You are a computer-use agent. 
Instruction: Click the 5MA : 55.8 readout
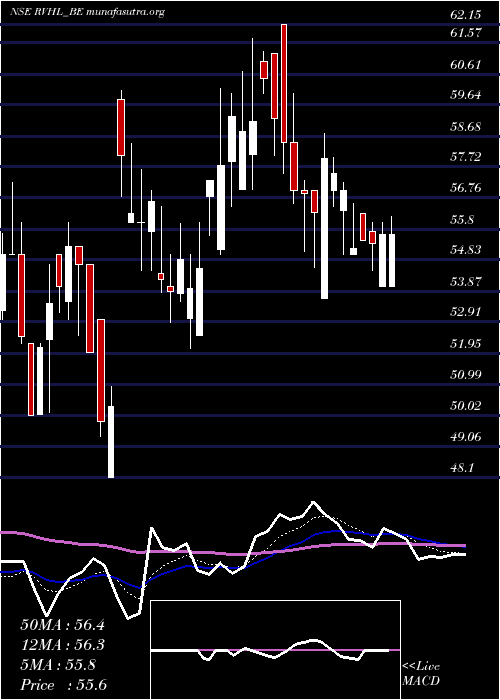[58, 665]
